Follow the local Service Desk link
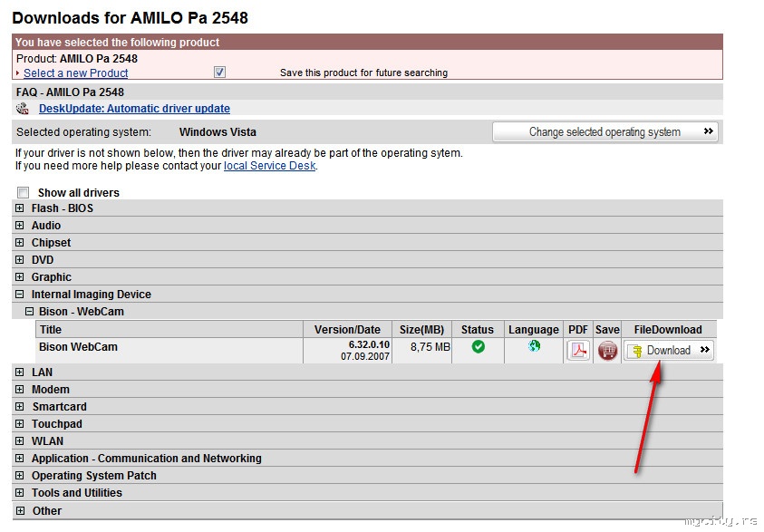 (x=269, y=166)
